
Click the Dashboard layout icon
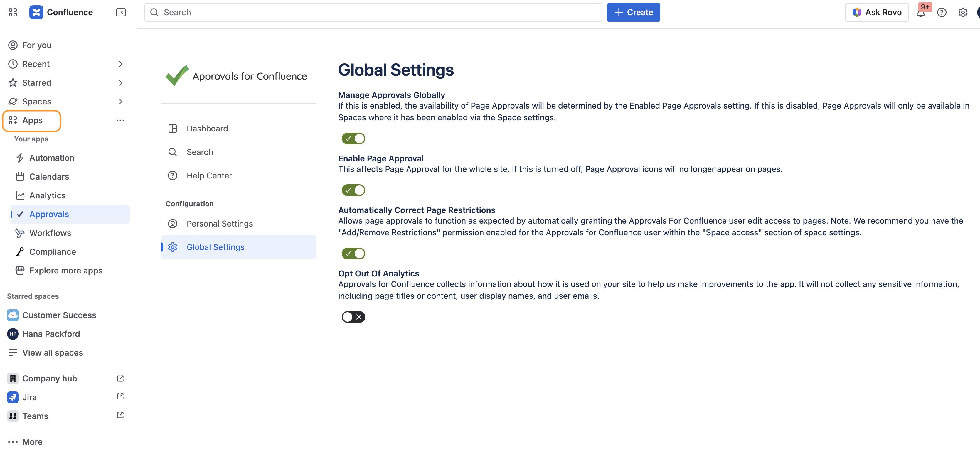pyautogui.click(x=173, y=129)
